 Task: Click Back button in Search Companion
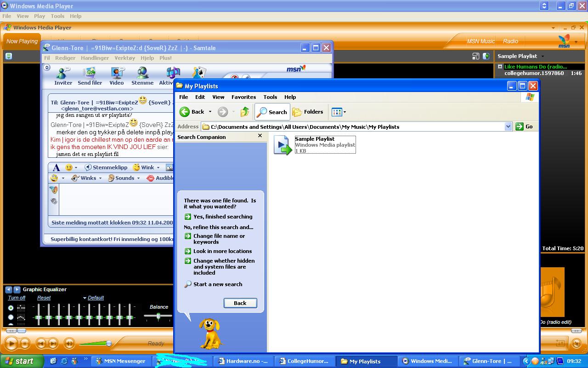[240, 303]
